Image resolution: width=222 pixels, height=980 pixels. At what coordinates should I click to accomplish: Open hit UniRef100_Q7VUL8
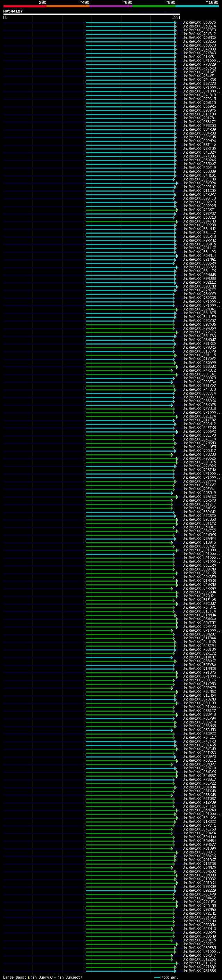199,408
